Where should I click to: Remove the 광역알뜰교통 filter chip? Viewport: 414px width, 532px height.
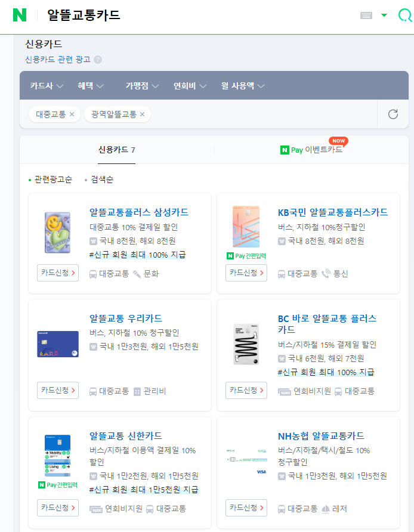(142, 115)
